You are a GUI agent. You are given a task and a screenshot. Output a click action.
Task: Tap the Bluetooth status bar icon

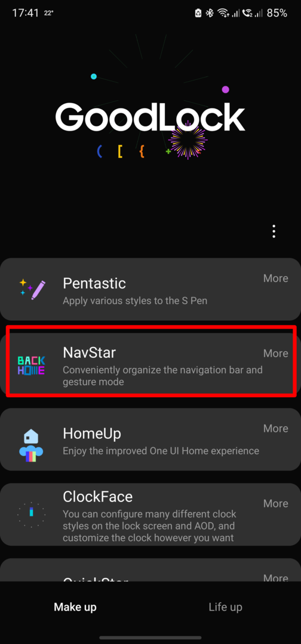pos(210,13)
